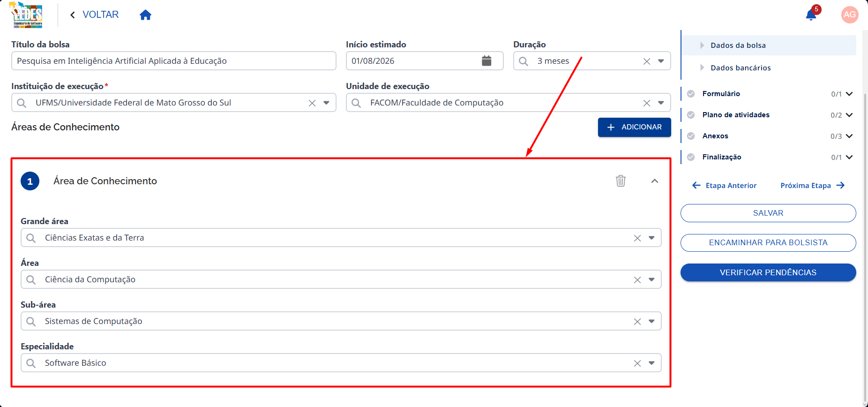Clear the Especialidade Software Básico value
The width and height of the screenshot is (868, 407).
pos(637,363)
